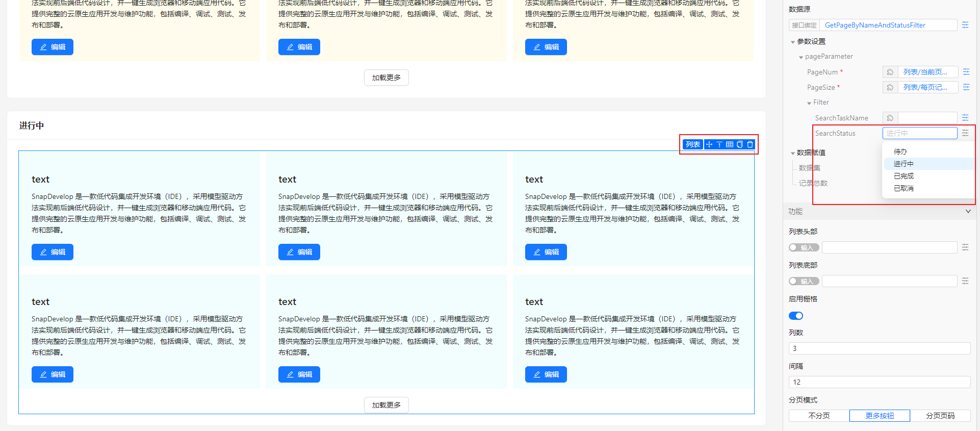Toggle the 输入 switch under 列表底部
Viewport: 980px width, 431px height.
coord(804,281)
